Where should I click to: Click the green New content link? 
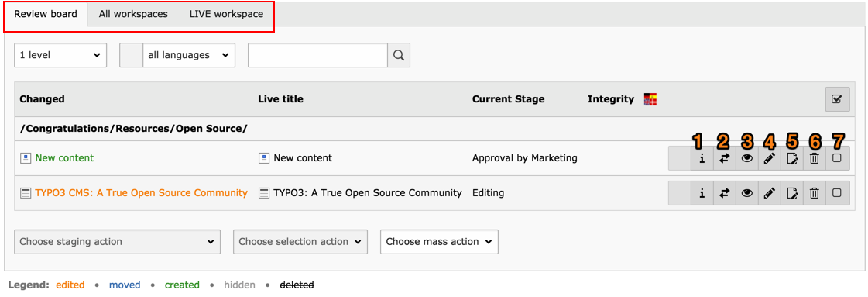[x=65, y=158]
